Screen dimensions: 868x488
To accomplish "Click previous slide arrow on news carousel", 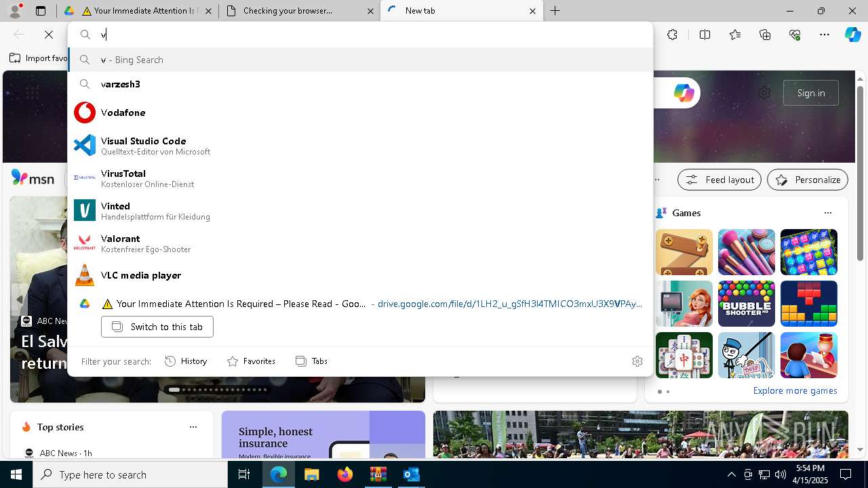I will (x=20, y=299).
